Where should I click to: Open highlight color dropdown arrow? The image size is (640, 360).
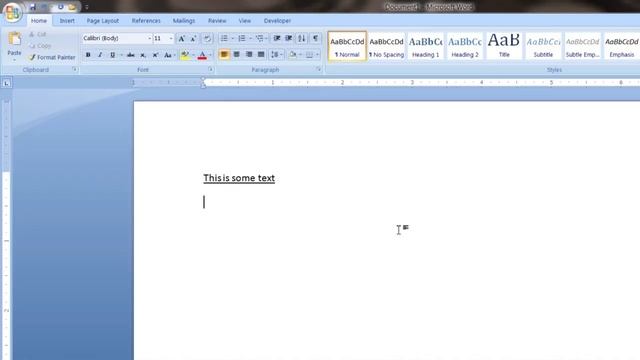pos(193,55)
